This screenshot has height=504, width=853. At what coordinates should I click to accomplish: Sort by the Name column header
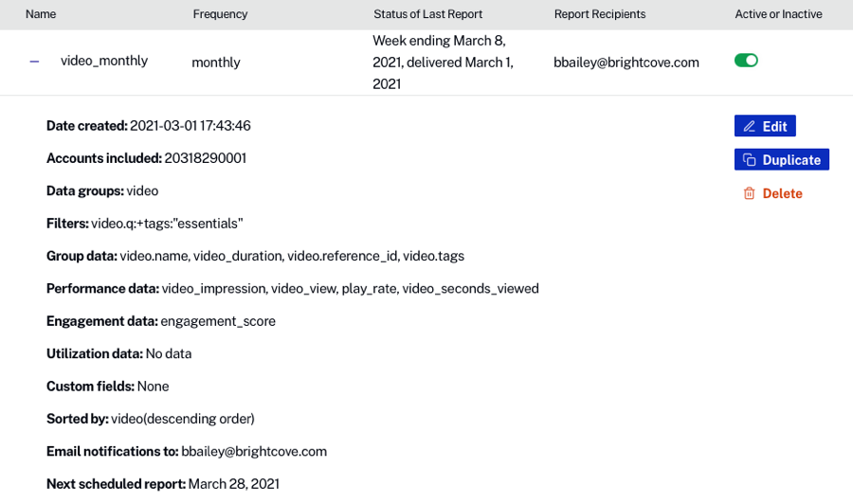click(x=41, y=14)
